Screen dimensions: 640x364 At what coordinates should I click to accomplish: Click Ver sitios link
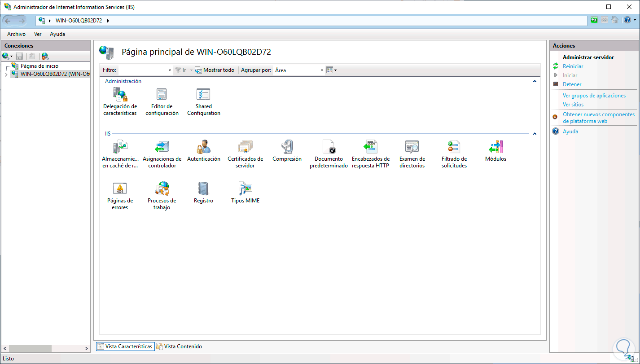(573, 105)
